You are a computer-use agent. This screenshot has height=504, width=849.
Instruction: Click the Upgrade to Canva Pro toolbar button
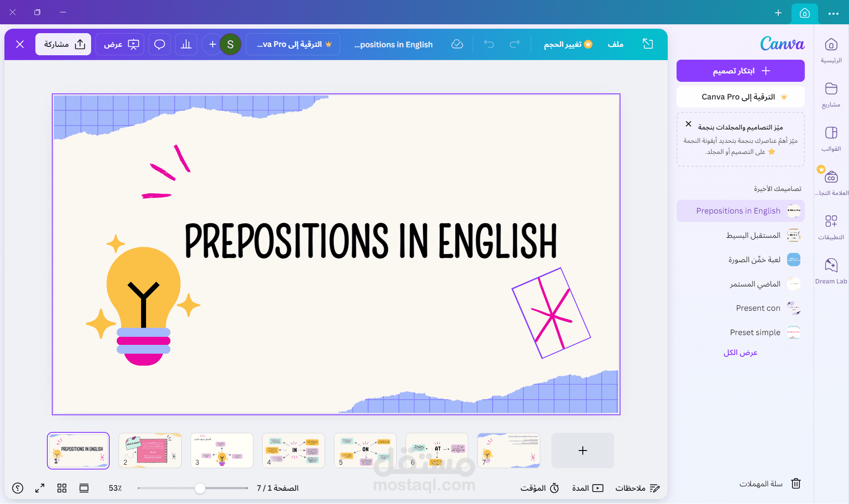293,44
